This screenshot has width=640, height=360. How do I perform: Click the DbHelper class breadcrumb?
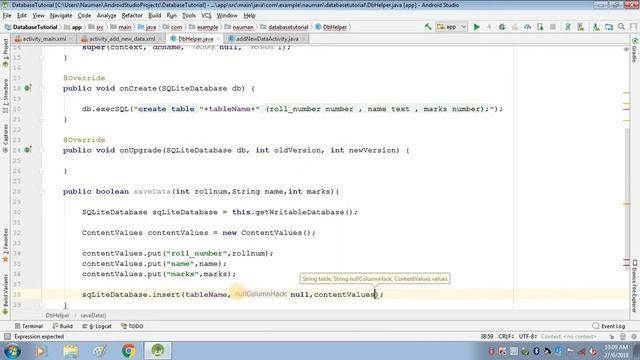coord(331,27)
